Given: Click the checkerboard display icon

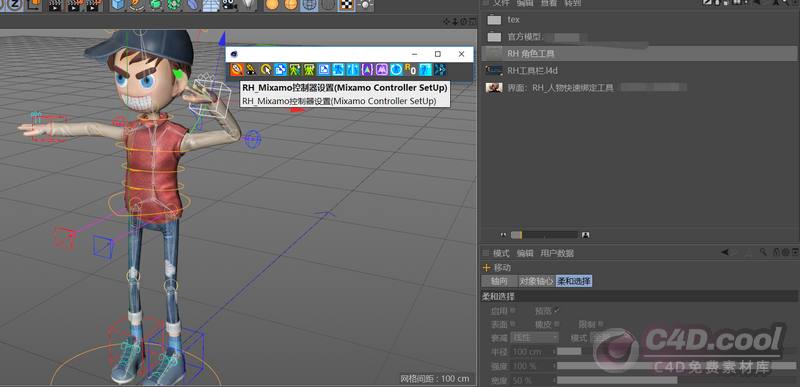Looking at the screenshot, I should point(346,5).
